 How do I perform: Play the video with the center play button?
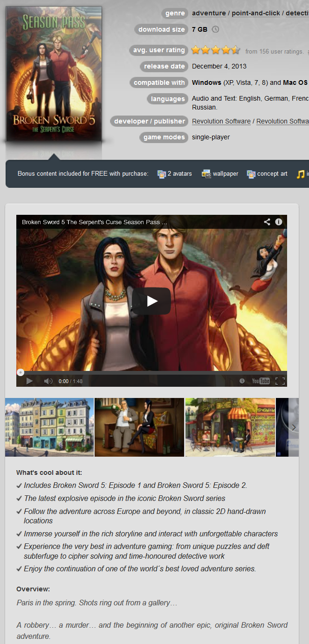(151, 301)
